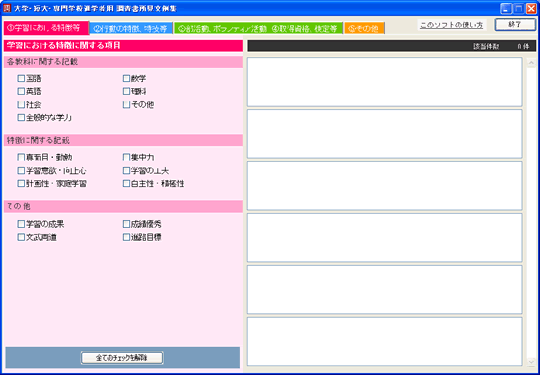Screen dimensions: 540x375
Task: Maximize the application window
Action: 518,9
